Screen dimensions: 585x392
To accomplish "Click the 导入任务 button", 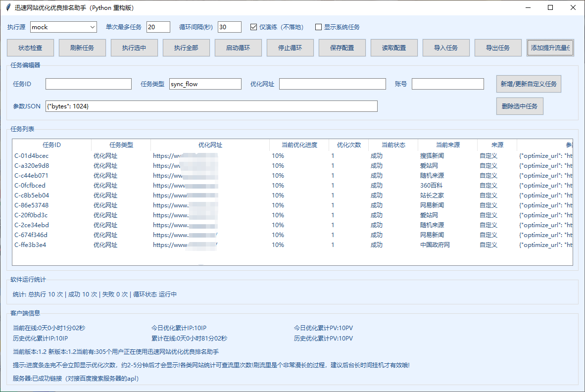I will click(x=445, y=48).
